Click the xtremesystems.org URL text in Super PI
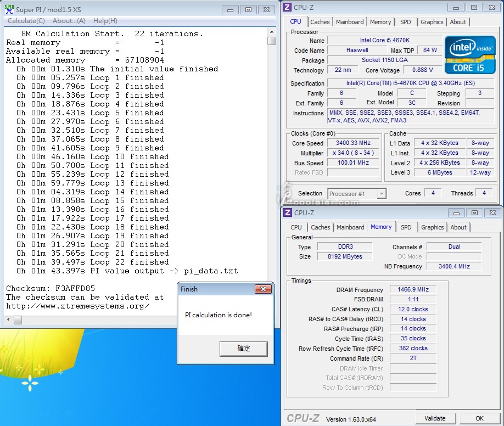The image size is (504, 426). point(78,306)
